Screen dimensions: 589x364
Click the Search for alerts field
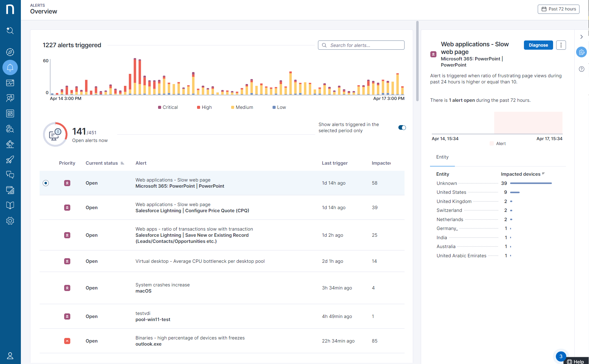(361, 45)
